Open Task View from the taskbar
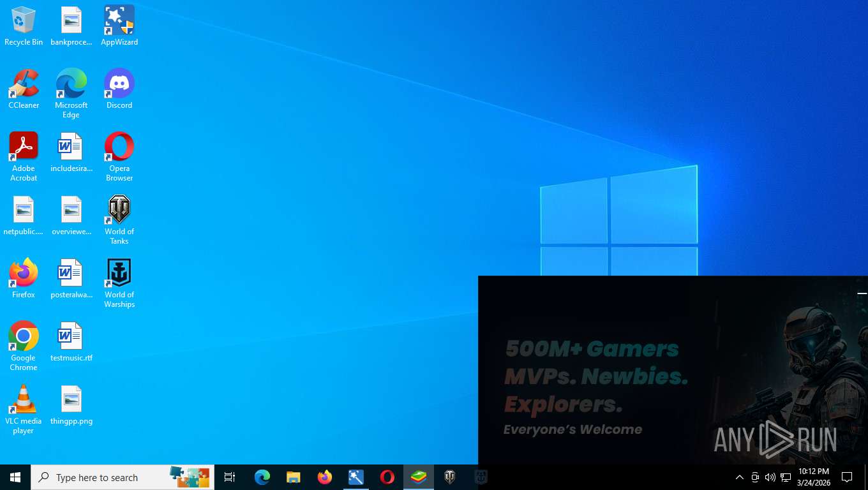Image resolution: width=868 pixels, height=490 pixels. coord(230,477)
